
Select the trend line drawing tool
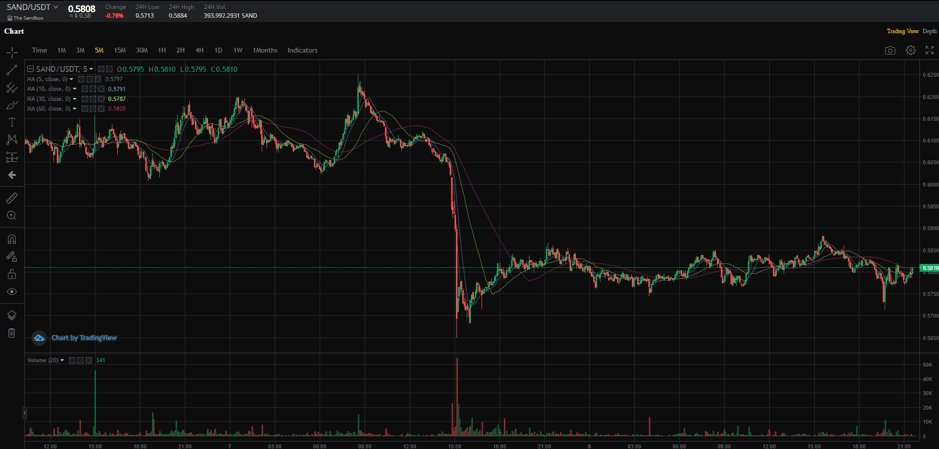12,70
